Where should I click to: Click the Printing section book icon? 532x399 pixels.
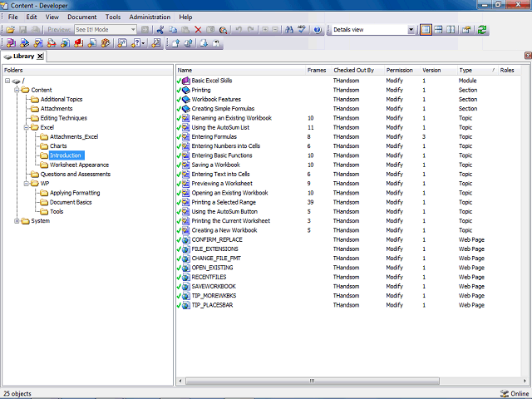186,90
